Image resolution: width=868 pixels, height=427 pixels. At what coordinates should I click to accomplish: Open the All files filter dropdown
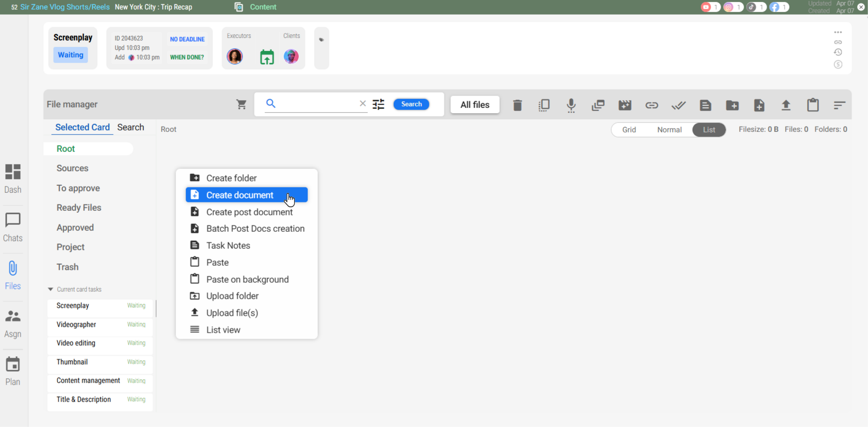click(x=475, y=105)
